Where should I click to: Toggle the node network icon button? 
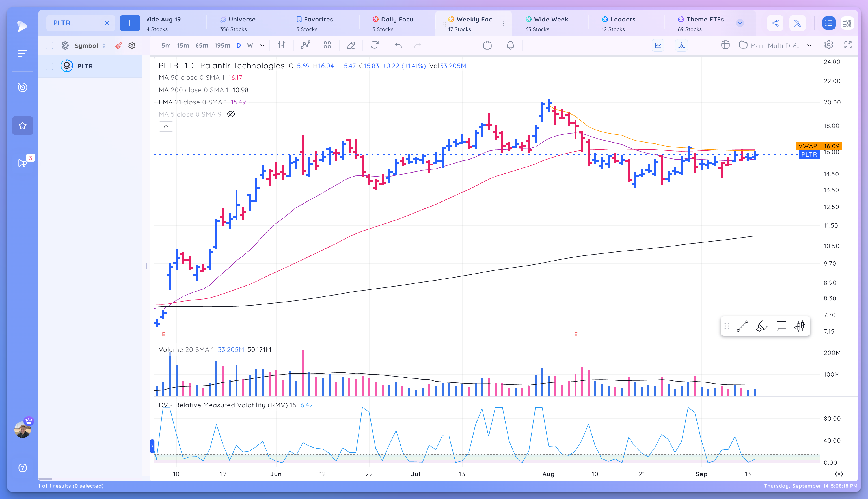coord(681,45)
